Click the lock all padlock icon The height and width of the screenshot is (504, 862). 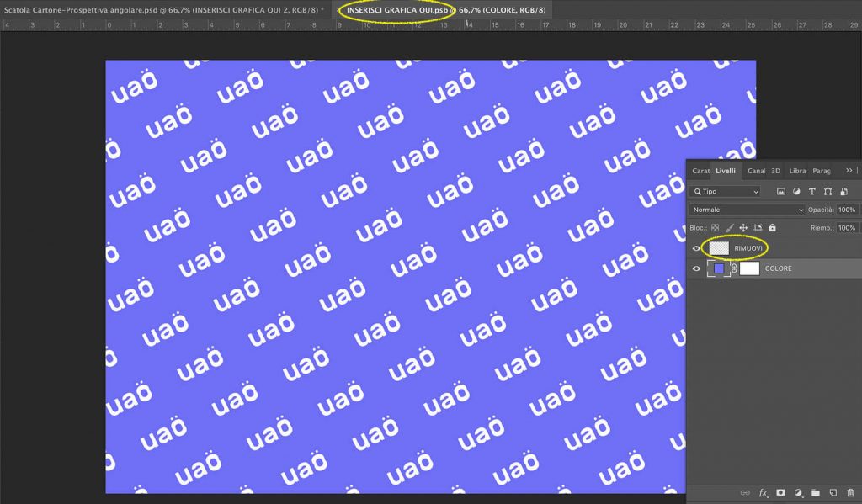pyautogui.click(x=772, y=228)
